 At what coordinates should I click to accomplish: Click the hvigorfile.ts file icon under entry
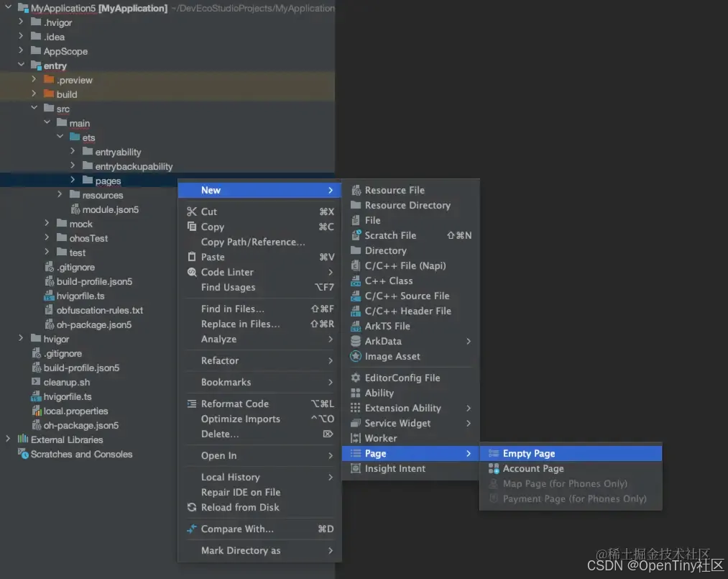tap(49, 296)
